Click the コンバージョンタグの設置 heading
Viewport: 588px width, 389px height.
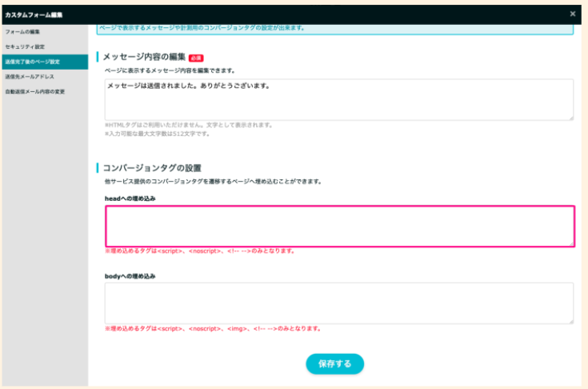pyautogui.click(x=152, y=168)
